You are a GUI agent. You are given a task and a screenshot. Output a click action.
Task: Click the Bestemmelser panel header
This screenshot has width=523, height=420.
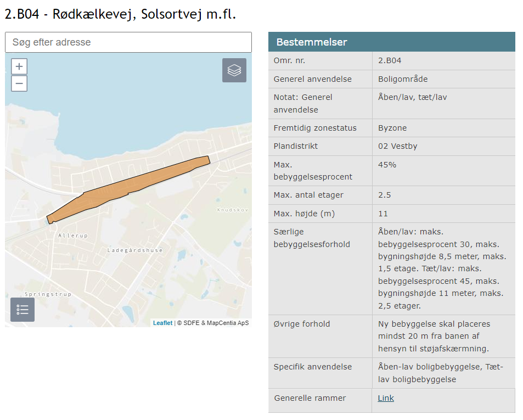tap(391, 42)
